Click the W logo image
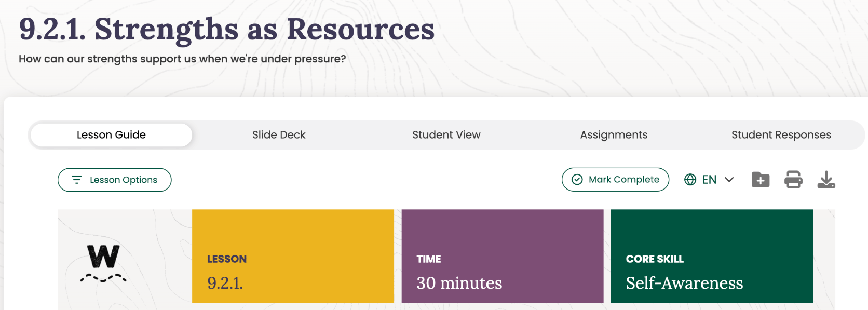 click(103, 263)
